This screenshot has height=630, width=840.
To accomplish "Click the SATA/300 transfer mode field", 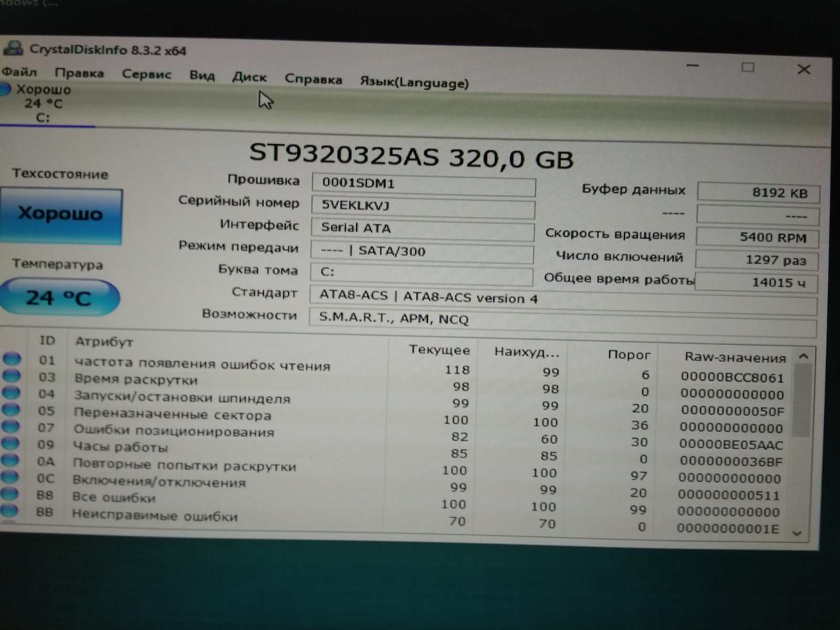I will (422, 251).
